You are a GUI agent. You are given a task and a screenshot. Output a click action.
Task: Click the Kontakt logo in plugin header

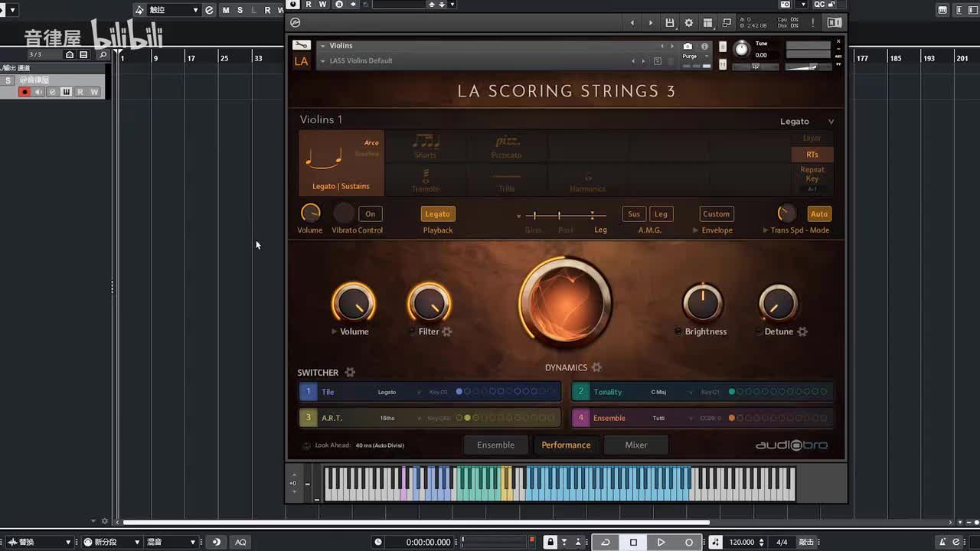(296, 23)
